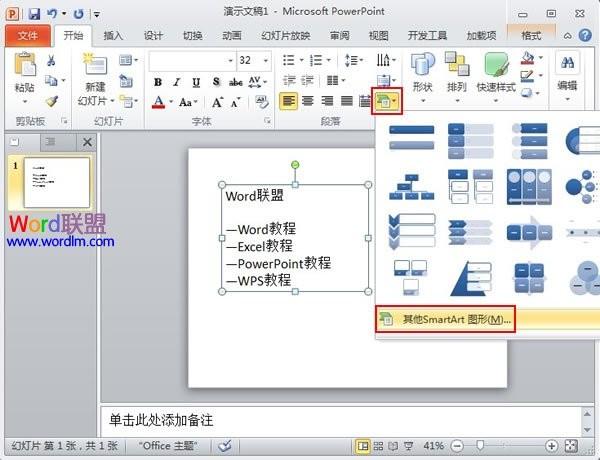Viewport: 600px width, 460px height.
Task: Click the New Slide (新建幻灯片) icon
Action: point(95,64)
